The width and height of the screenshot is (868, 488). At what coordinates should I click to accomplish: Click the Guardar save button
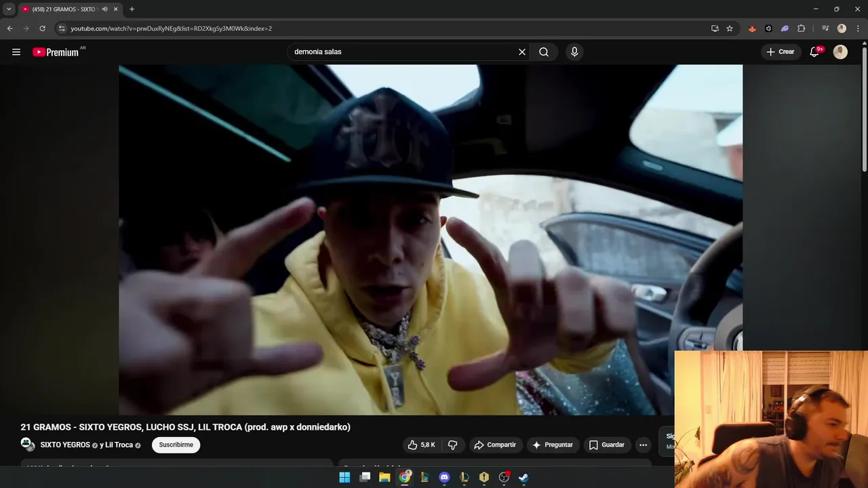607,445
